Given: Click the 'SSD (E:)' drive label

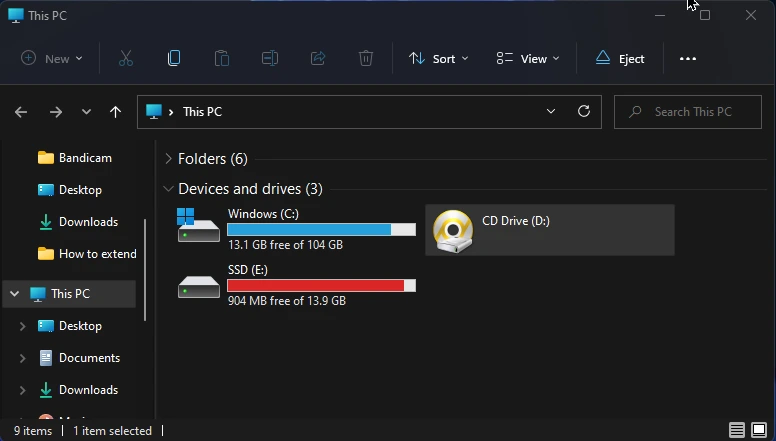Looking at the screenshot, I should pos(248,270).
